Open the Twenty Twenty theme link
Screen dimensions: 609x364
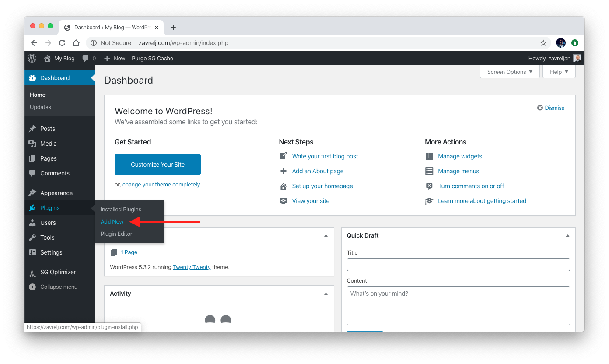[x=192, y=267]
